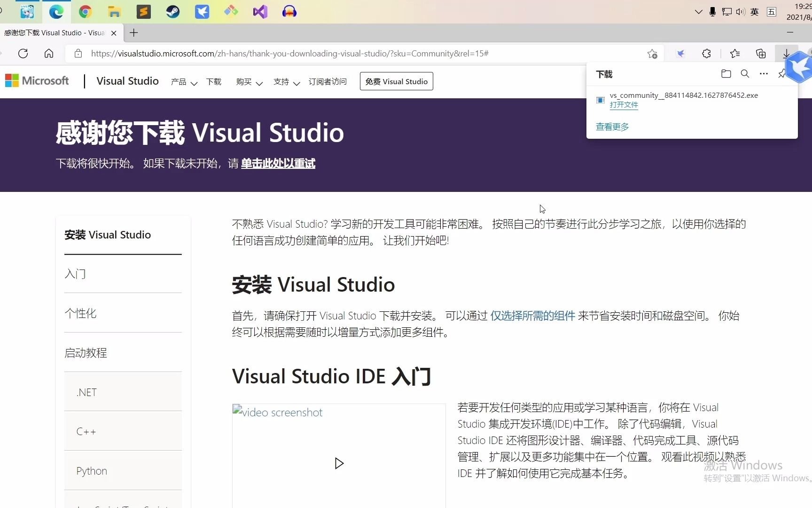Open the 下载 menu item
812x508 pixels.
[214, 82]
